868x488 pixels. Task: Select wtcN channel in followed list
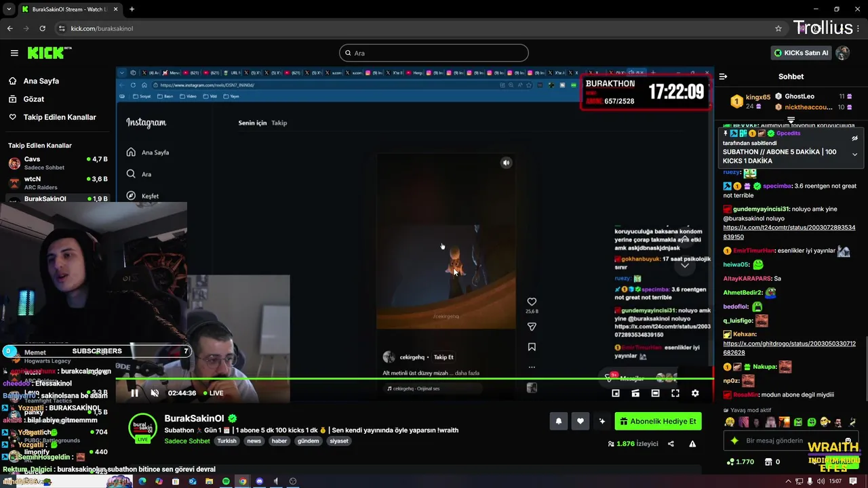[x=58, y=183]
